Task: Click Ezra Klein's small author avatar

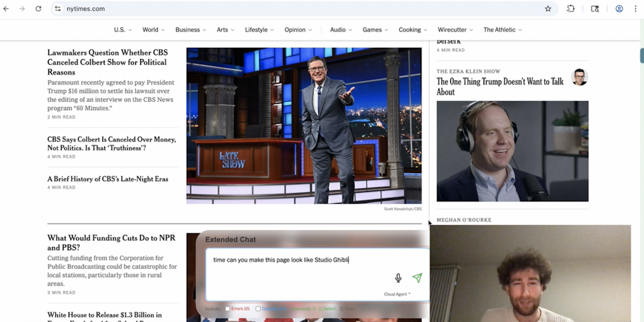Action: coord(579,77)
